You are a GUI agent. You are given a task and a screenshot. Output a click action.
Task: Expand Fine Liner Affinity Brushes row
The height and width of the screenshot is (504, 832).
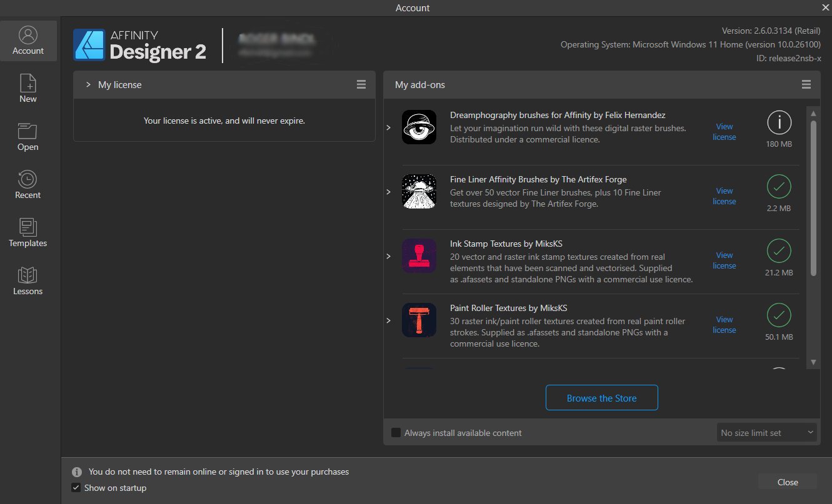(x=388, y=192)
